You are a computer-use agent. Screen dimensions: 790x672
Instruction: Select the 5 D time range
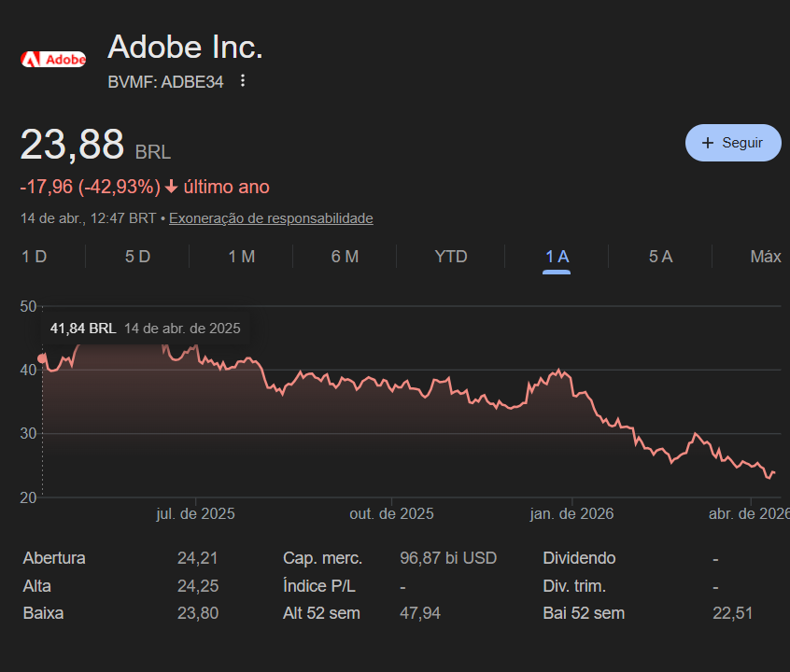(137, 257)
